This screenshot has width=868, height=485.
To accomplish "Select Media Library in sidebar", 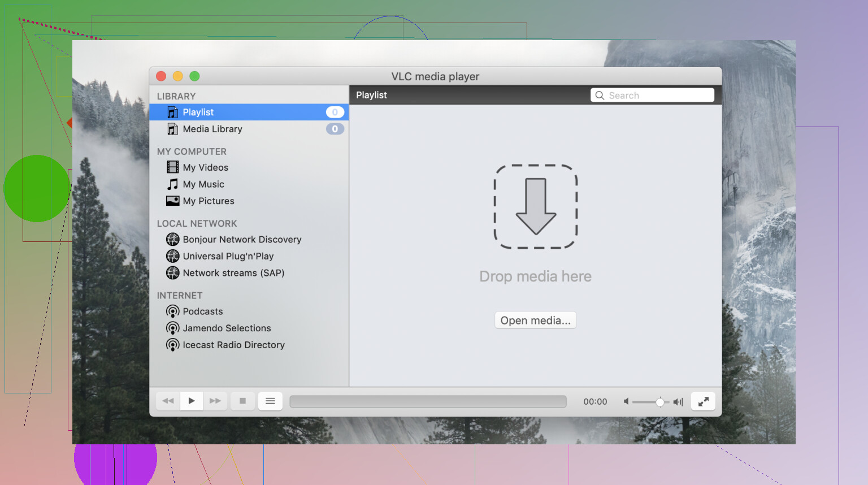I will coord(212,129).
